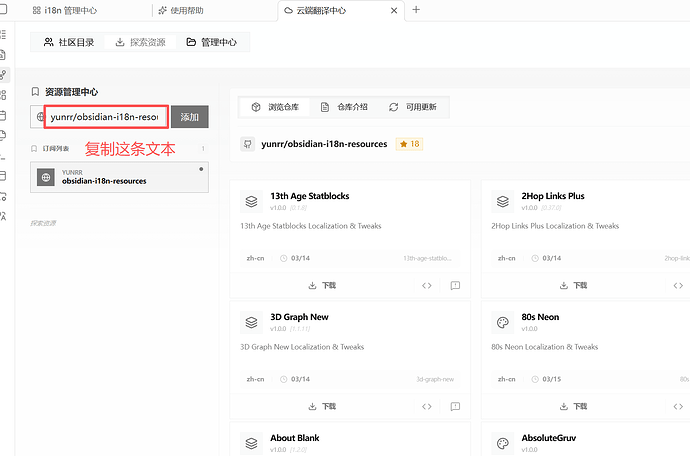Switch to the 仓库介绍 tab
The height and width of the screenshot is (456, 690).
click(344, 107)
